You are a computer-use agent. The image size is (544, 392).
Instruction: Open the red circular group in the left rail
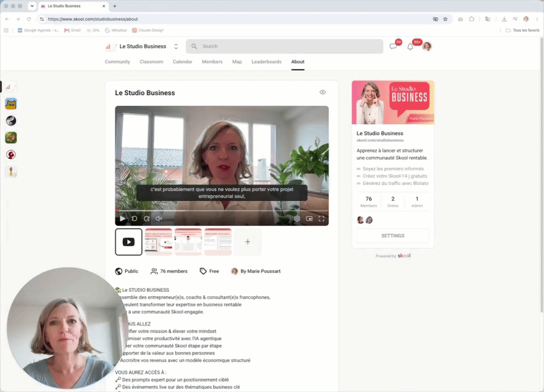(x=11, y=155)
